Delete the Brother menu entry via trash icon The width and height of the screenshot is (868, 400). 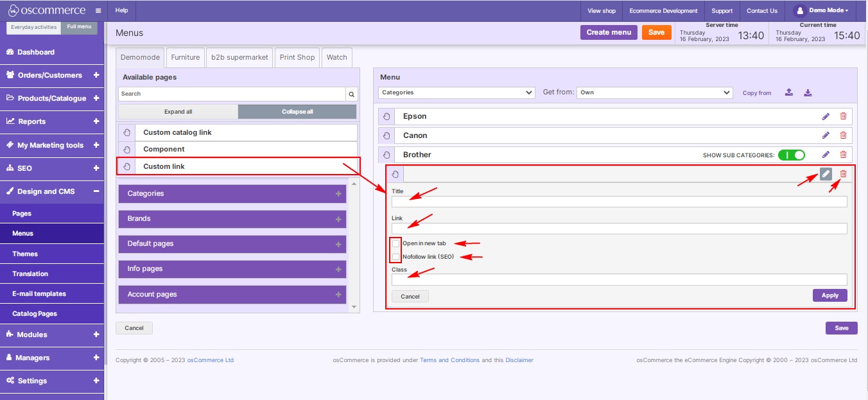click(843, 154)
